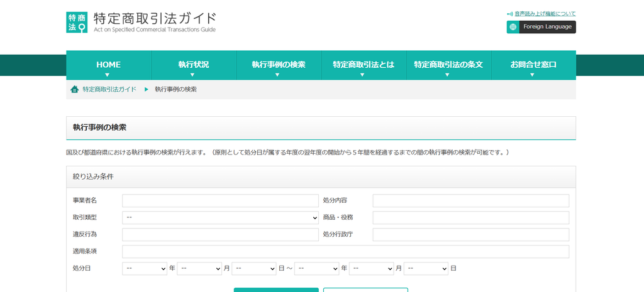Open the 執行事例の検索 menu
Viewport: 644px width, 292px height.
(279, 65)
